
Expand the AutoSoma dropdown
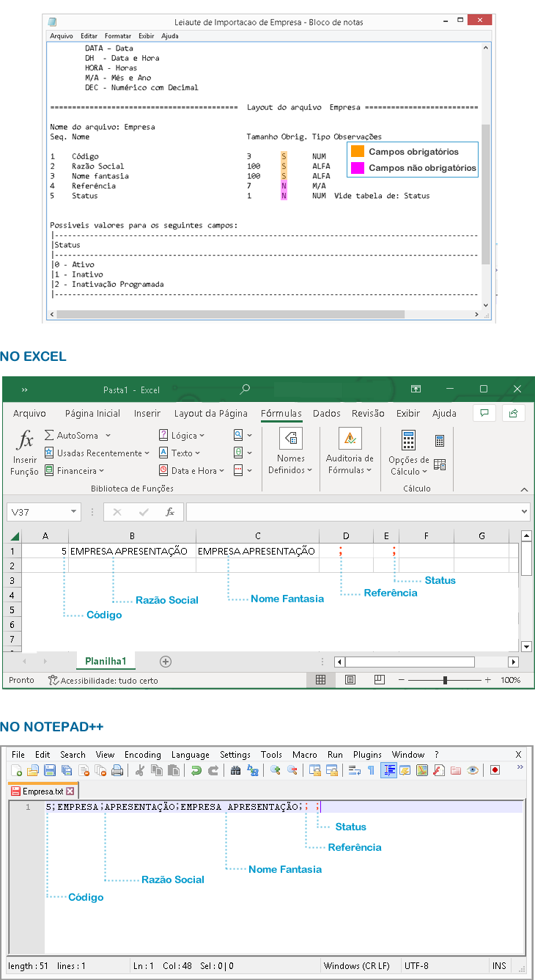(x=108, y=436)
